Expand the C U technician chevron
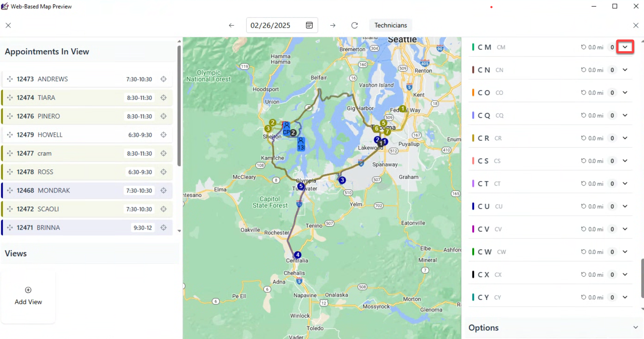Viewport: 644px width, 339px height. 625,206
